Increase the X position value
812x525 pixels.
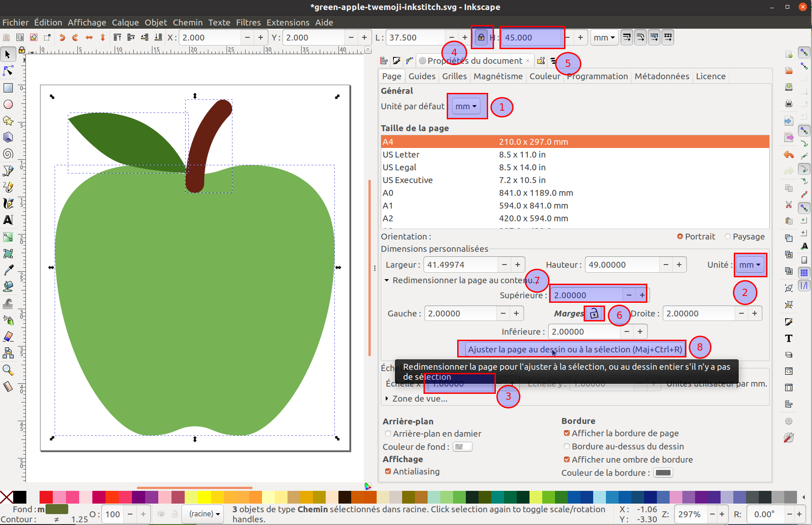[x=260, y=37]
